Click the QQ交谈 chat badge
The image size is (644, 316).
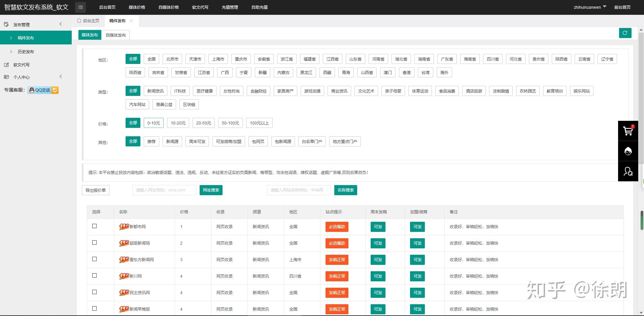pos(43,90)
